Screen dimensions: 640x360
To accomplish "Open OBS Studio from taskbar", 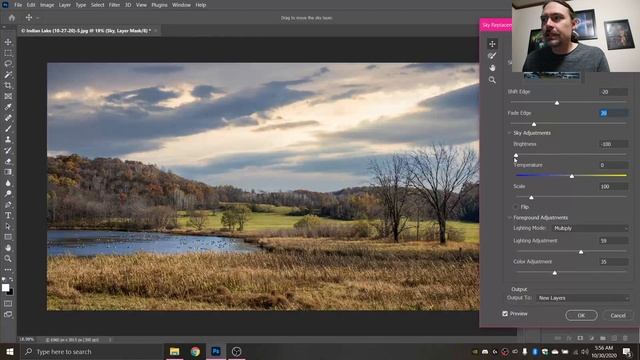I will click(236, 351).
